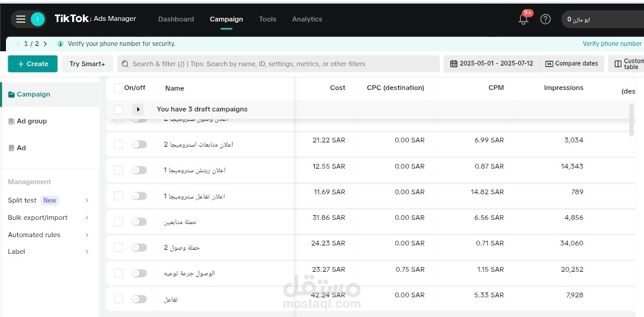The image size is (644, 317).
Task: Toggle on اعلان ريتش ستروميجا 1 campaign
Action: [x=139, y=170]
